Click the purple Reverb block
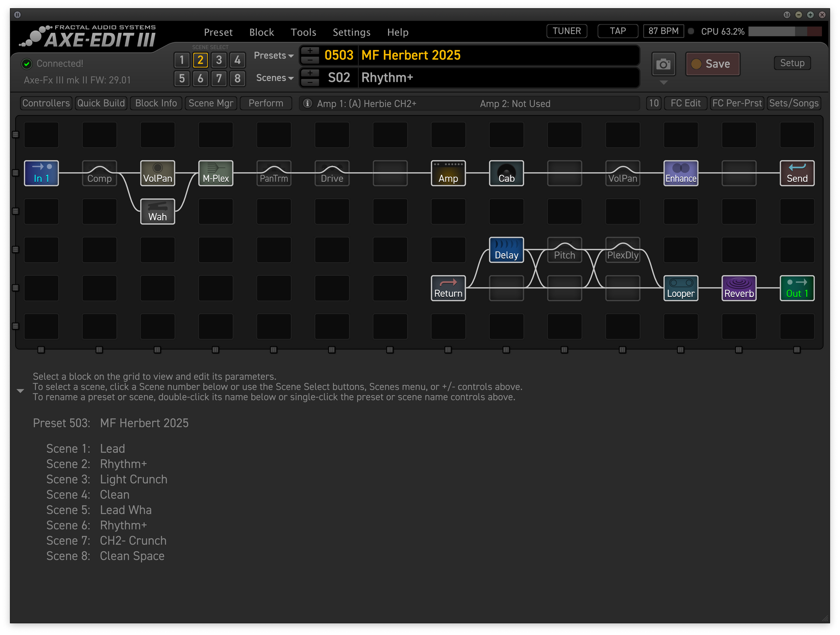 click(739, 288)
